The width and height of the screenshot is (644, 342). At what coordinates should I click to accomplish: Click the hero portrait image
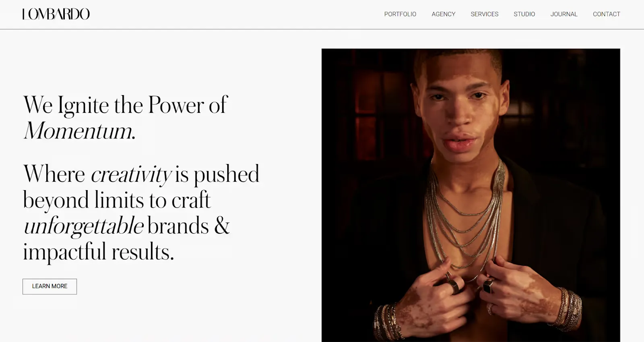pos(471,195)
